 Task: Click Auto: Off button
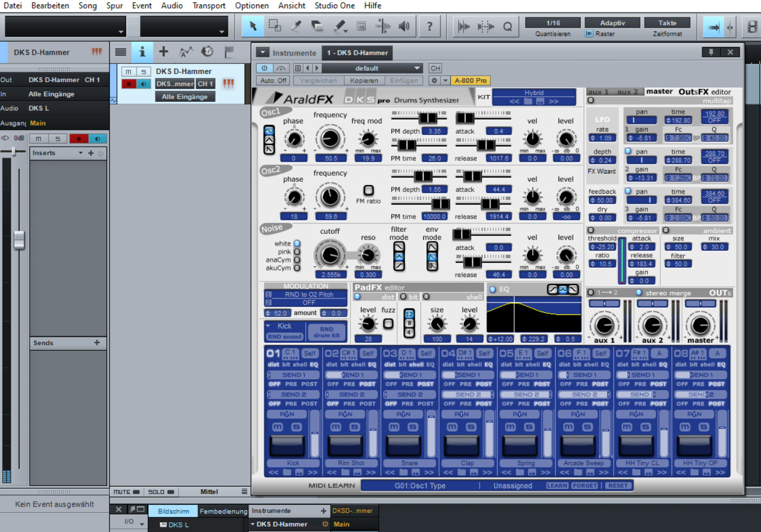coord(273,81)
